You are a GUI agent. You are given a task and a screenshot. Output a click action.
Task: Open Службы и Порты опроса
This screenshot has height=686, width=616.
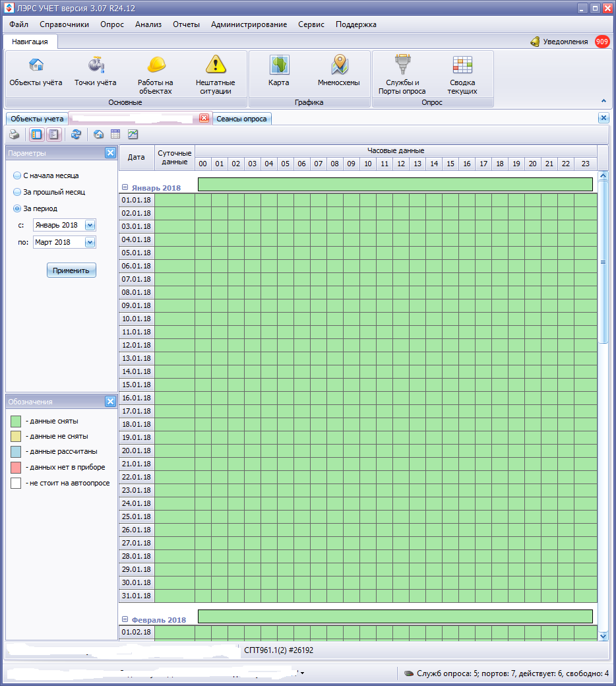[x=402, y=75]
